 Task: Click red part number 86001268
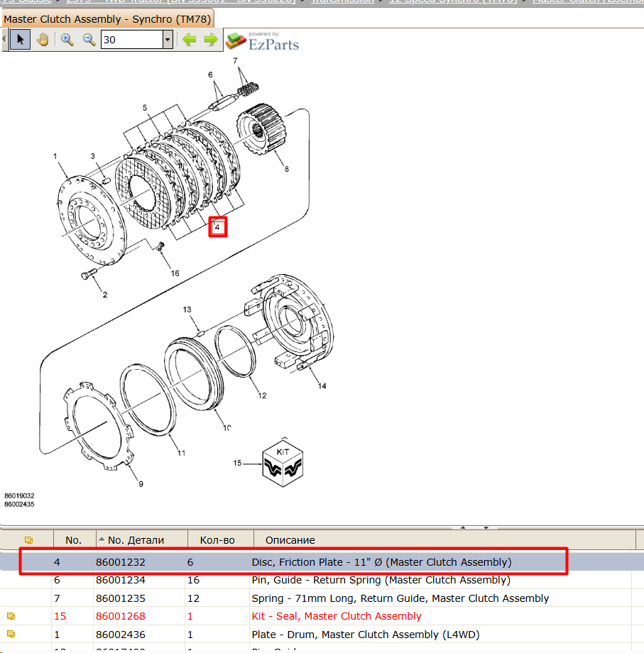coord(121,616)
